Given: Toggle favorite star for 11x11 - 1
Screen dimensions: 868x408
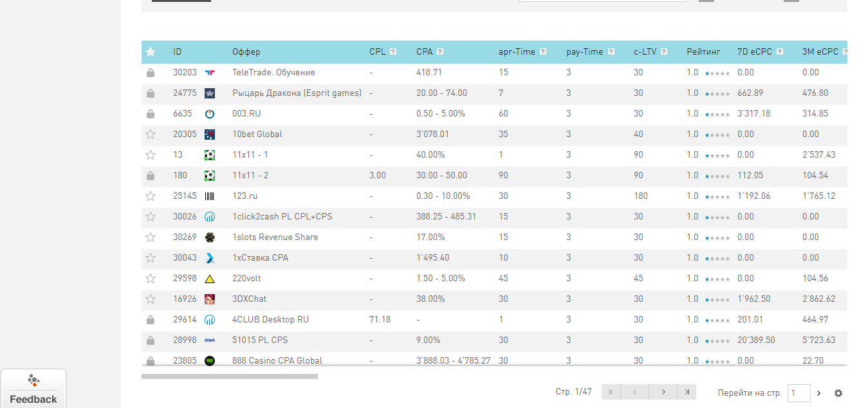Looking at the screenshot, I should [151, 155].
